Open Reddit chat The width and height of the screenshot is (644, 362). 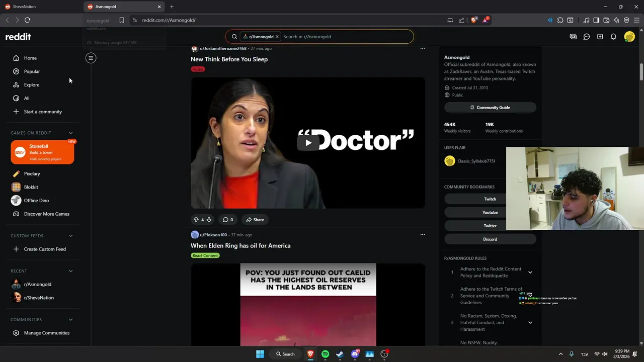coord(587,37)
